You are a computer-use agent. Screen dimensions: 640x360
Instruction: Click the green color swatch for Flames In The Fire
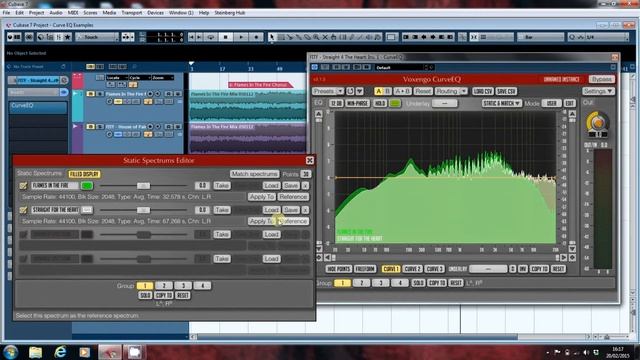pos(87,186)
